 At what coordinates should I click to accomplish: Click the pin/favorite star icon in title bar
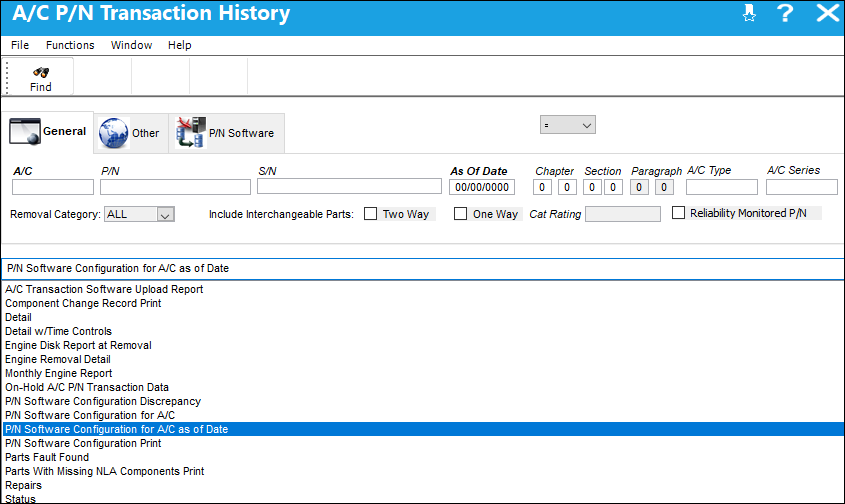749,13
